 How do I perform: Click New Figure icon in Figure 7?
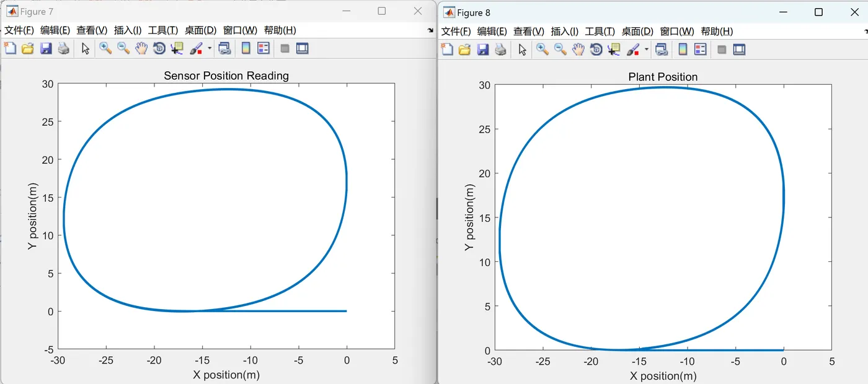(x=10, y=48)
